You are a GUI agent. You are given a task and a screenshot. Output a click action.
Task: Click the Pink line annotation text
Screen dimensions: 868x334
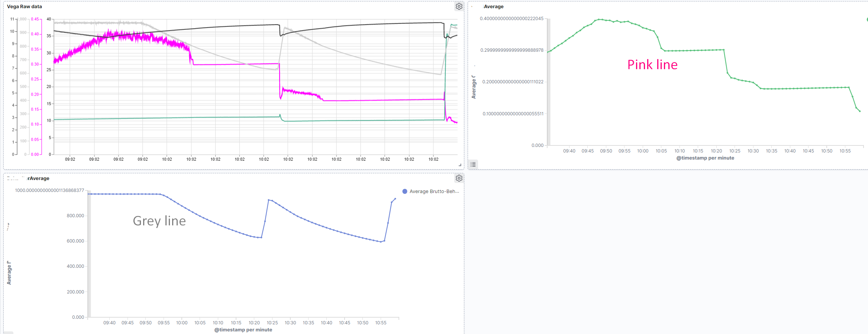652,65
